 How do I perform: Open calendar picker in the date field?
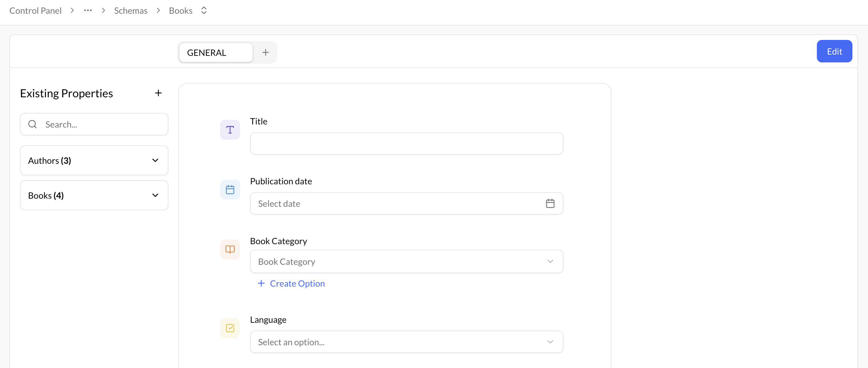click(x=550, y=204)
